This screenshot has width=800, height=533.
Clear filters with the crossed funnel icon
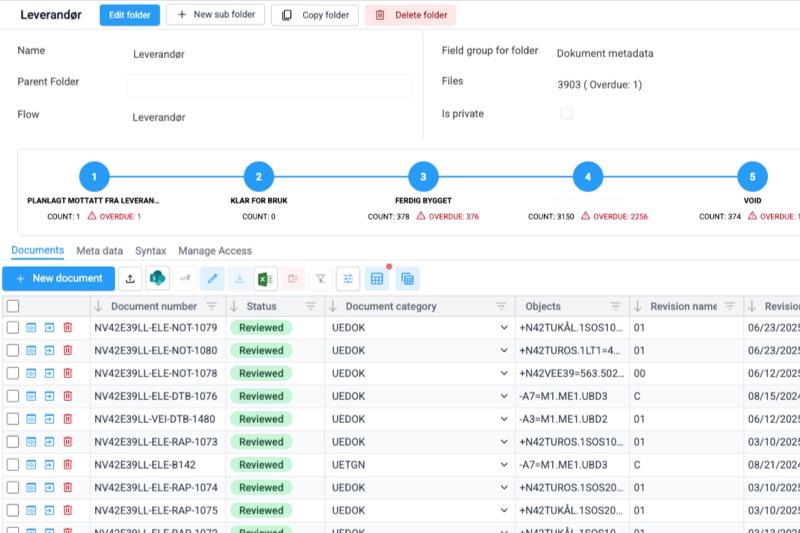[320, 278]
